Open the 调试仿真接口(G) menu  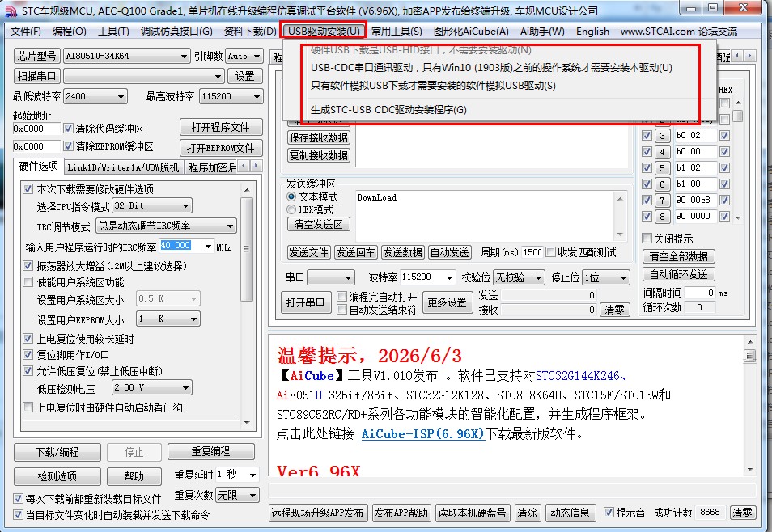[x=176, y=32]
